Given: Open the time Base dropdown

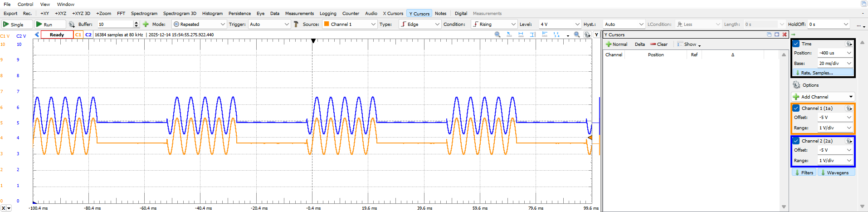Looking at the screenshot, I should [x=849, y=64].
